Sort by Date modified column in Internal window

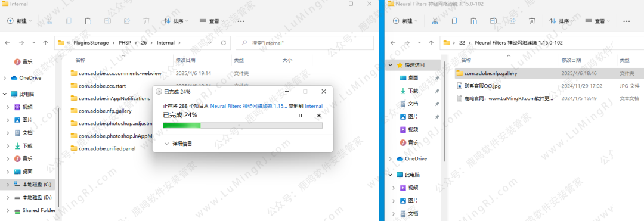[185, 60]
